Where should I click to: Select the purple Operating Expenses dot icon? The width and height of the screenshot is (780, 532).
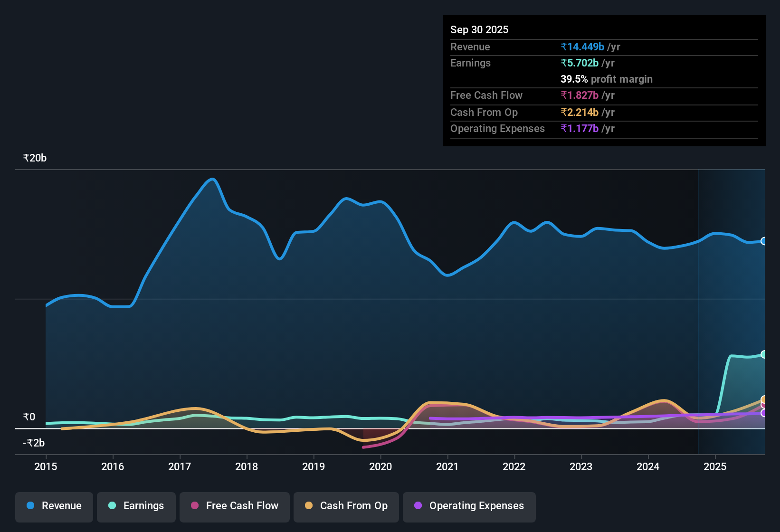point(418,506)
